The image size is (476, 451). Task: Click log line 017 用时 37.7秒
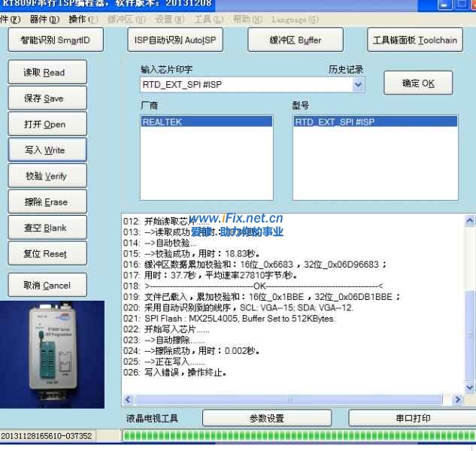(210, 275)
